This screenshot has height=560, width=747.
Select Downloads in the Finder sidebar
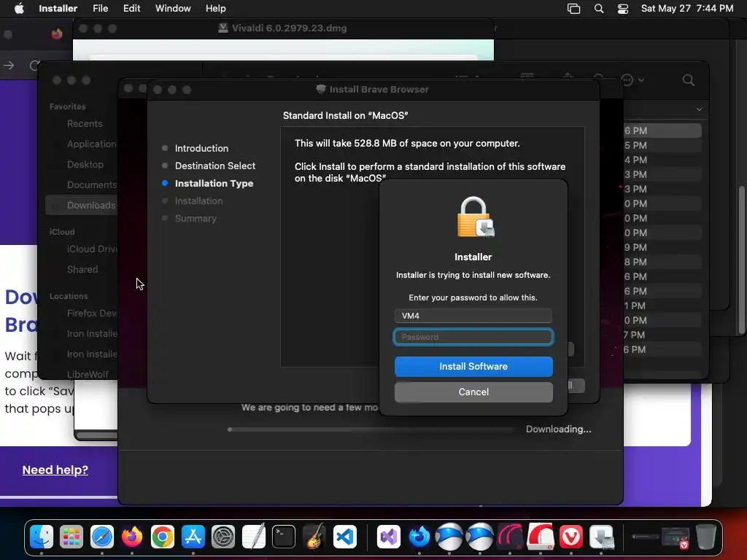click(x=82, y=205)
